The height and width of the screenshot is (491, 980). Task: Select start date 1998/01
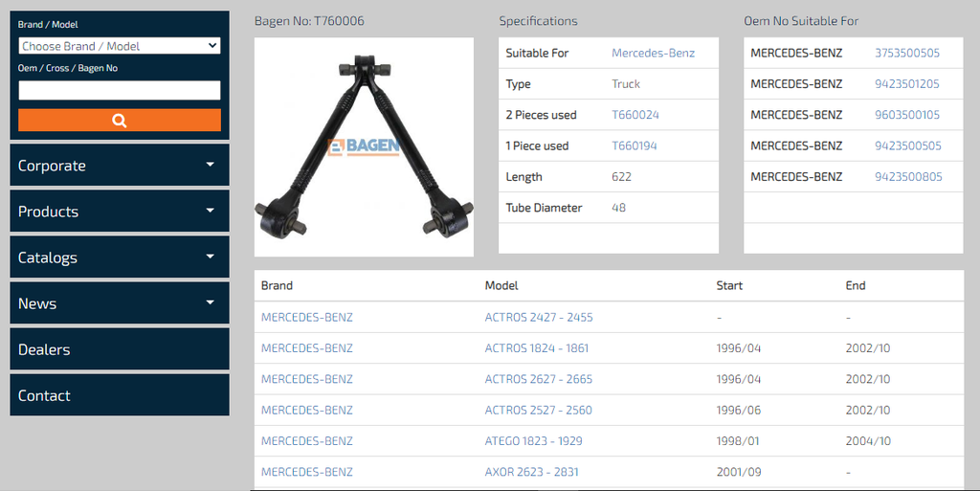(738, 441)
